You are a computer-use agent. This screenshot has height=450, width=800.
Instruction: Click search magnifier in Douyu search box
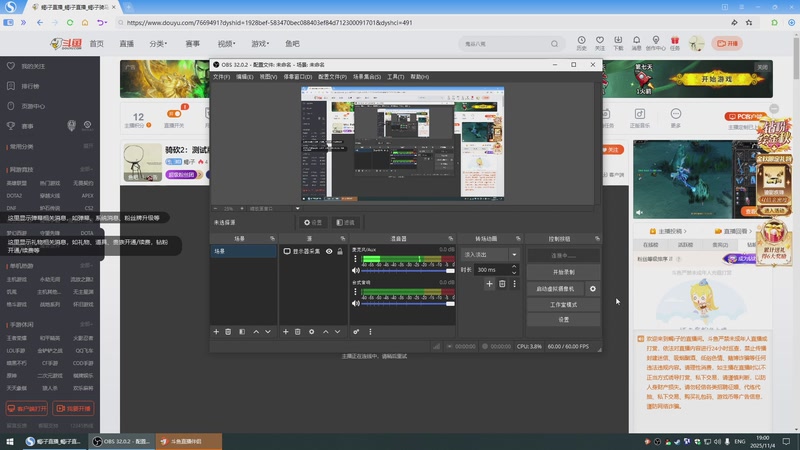tap(554, 44)
